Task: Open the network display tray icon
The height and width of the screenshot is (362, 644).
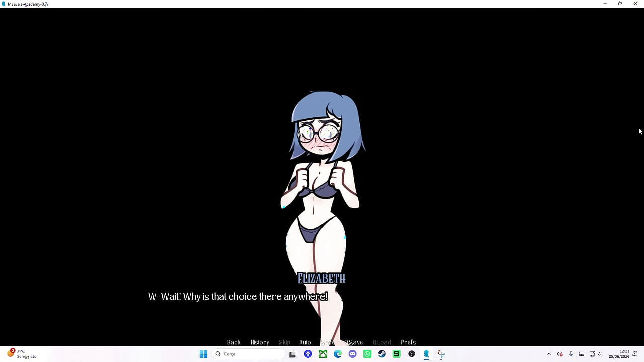Action: 592,354
